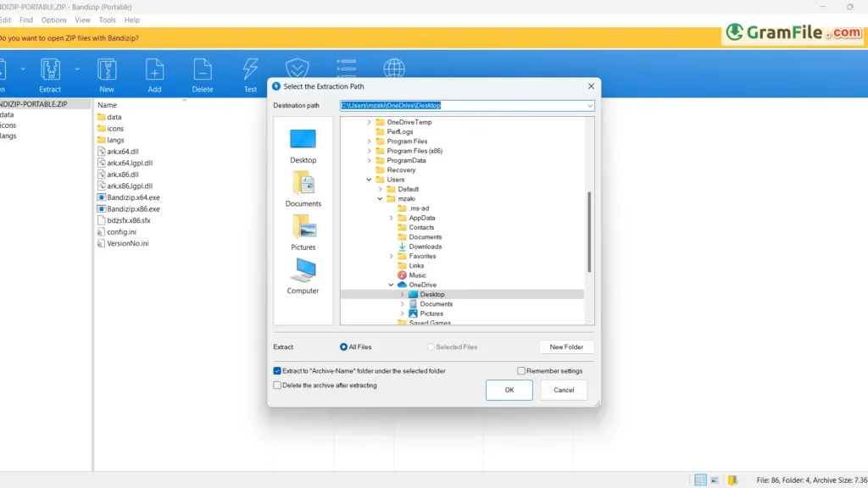Select Downloads folder in directory tree
Viewport: 868px width, 488px height.
coord(420,247)
